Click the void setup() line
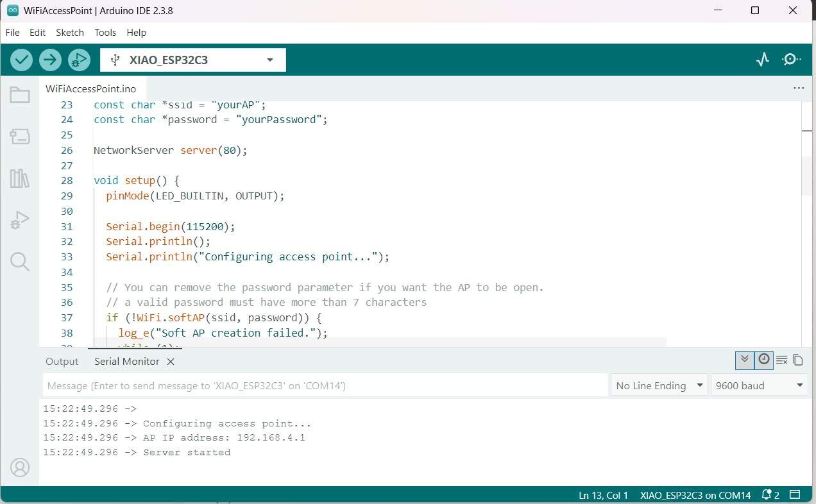Screen dimensions: 816x504 pyautogui.click(x=137, y=181)
